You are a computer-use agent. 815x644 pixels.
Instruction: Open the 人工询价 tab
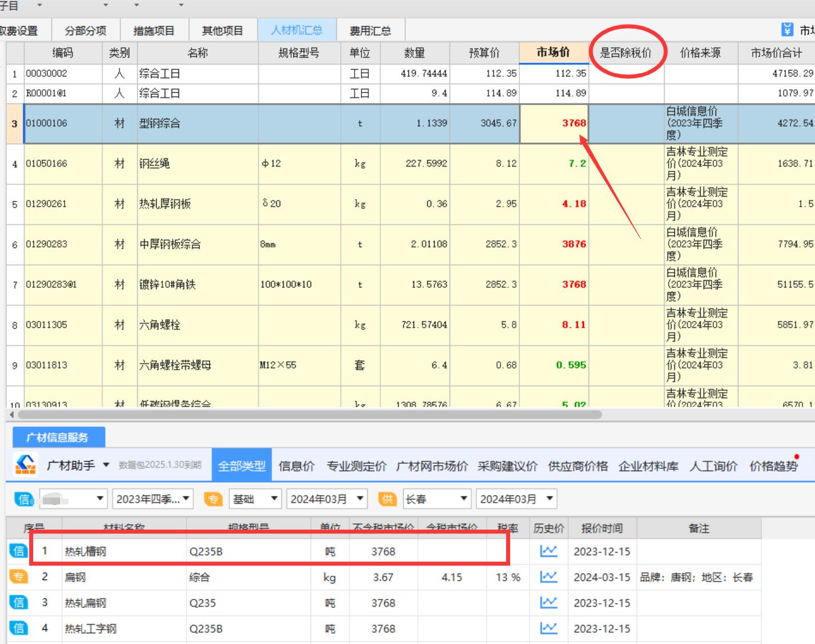click(713, 466)
